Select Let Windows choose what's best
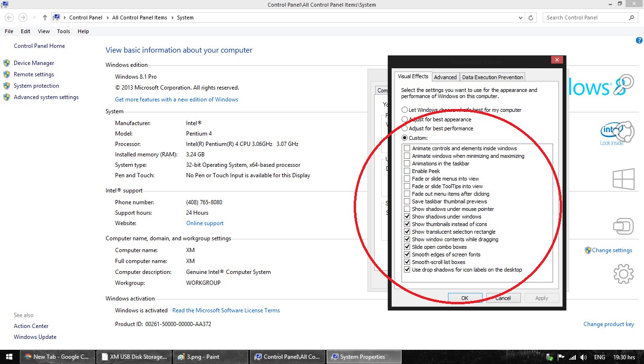The height and width of the screenshot is (364, 644). point(405,110)
